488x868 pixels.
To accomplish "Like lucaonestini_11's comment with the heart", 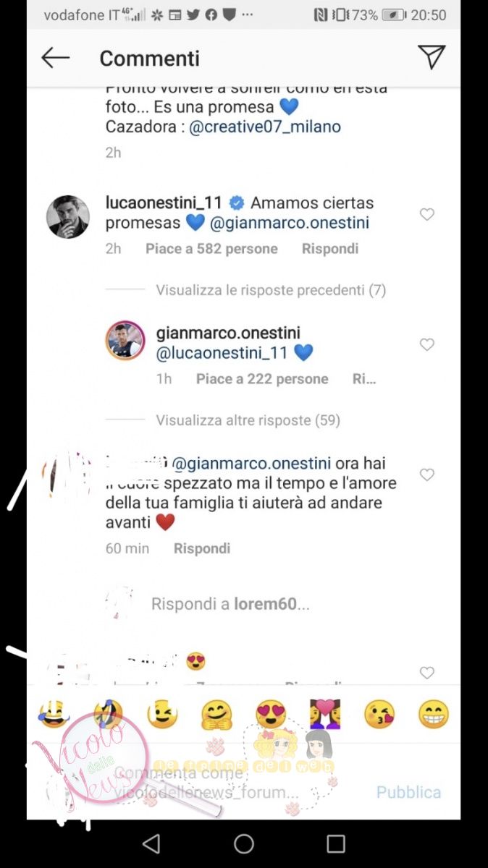I will [x=427, y=214].
